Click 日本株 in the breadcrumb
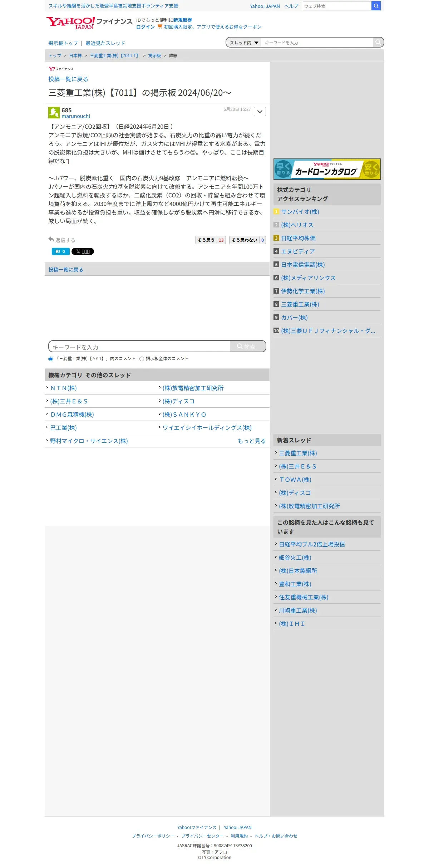The image size is (429, 868). pos(75,56)
